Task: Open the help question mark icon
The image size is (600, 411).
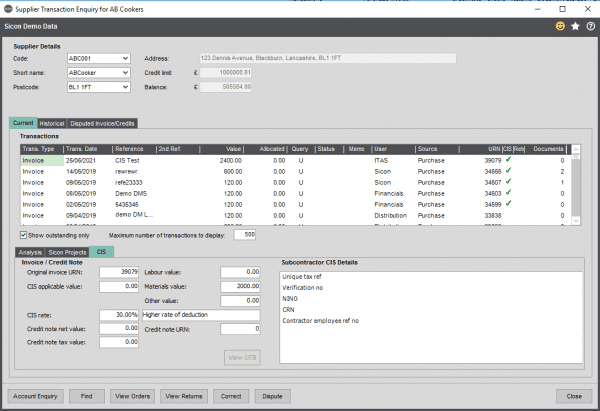Action: 591,26
